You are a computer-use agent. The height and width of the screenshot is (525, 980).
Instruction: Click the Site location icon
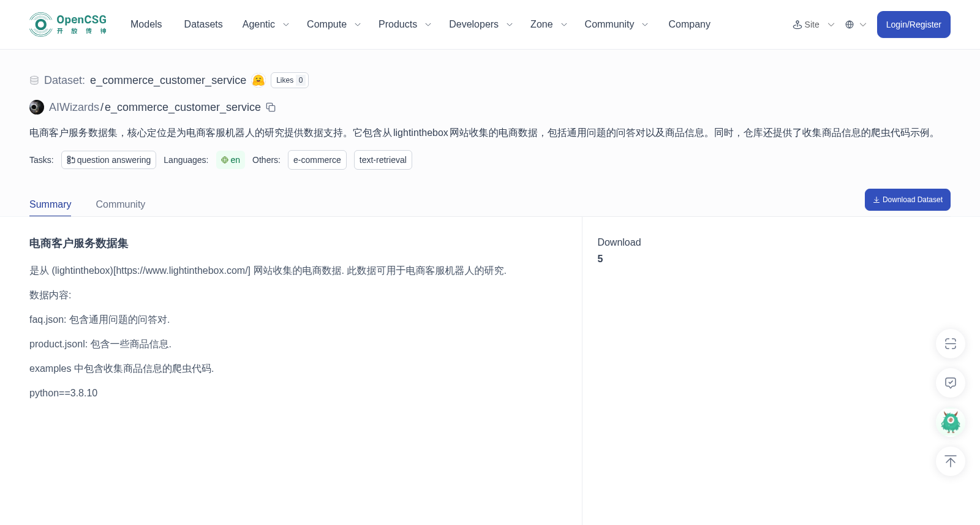[x=797, y=25]
